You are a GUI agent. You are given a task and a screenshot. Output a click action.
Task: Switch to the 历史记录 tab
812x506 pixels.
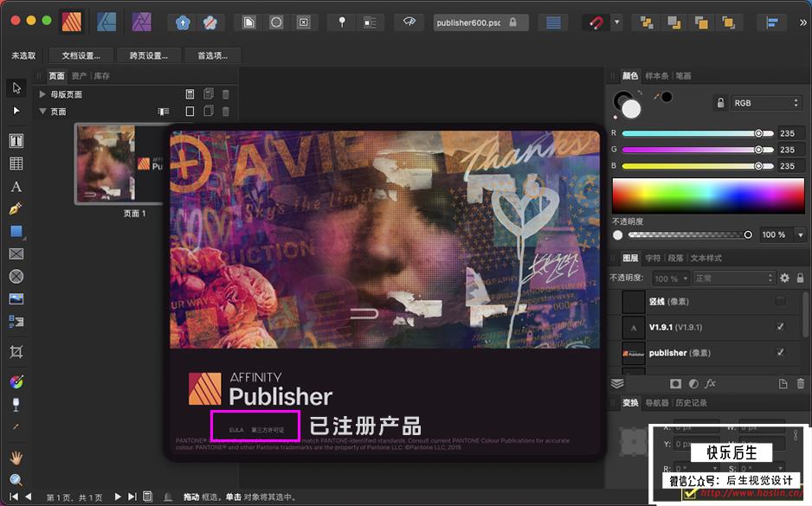(x=691, y=403)
